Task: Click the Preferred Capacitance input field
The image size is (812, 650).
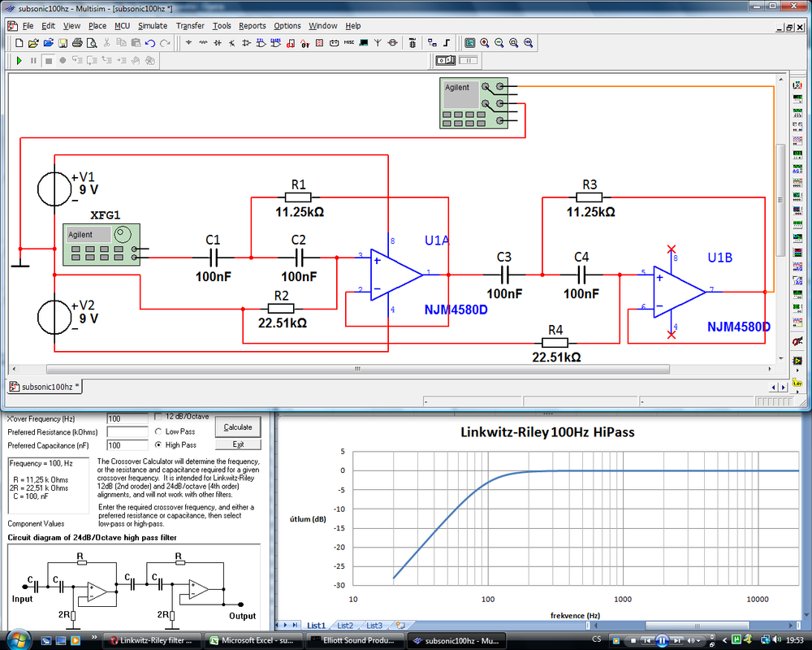Action: (x=127, y=445)
